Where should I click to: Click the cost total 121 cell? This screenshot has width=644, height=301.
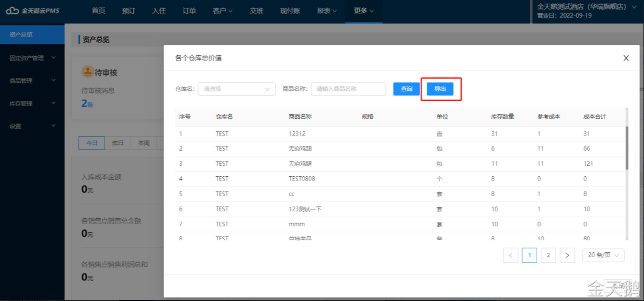point(588,164)
